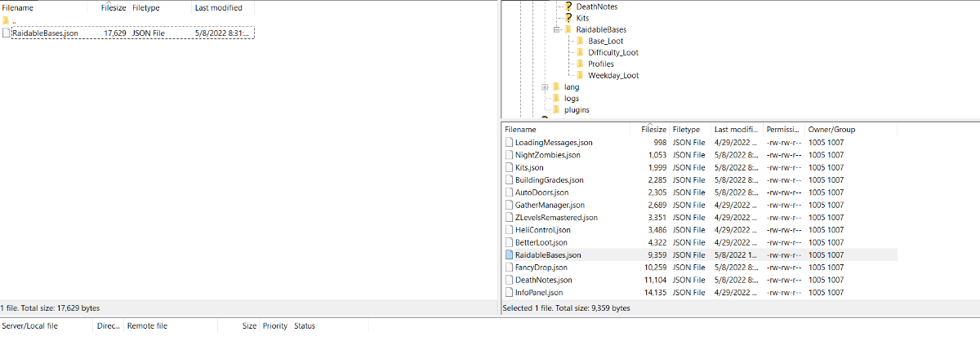Select the logs folder in tree
The image size is (980, 354).
[571, 99]
